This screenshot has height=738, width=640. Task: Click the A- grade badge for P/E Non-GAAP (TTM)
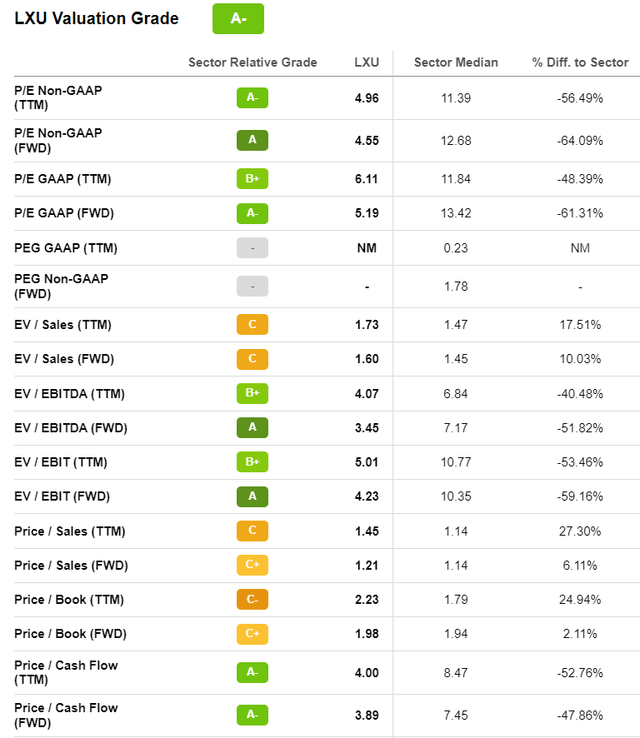coord(252,98)
